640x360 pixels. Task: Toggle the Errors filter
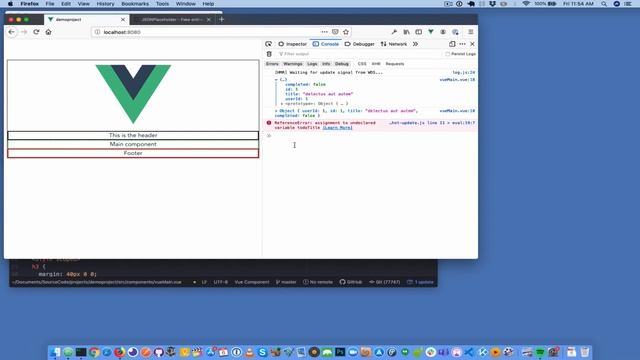[x=272, y=64]
